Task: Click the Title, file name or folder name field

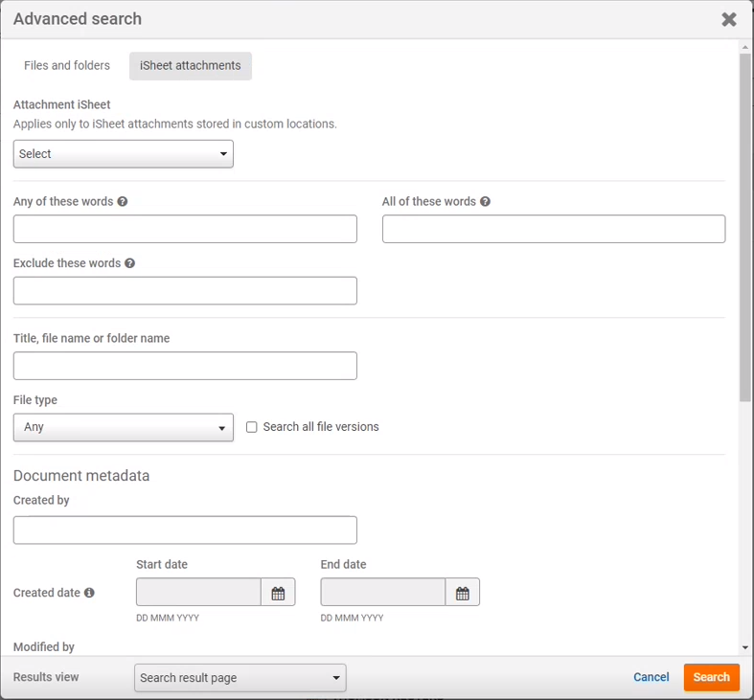Action: click(x=185, y=366)
